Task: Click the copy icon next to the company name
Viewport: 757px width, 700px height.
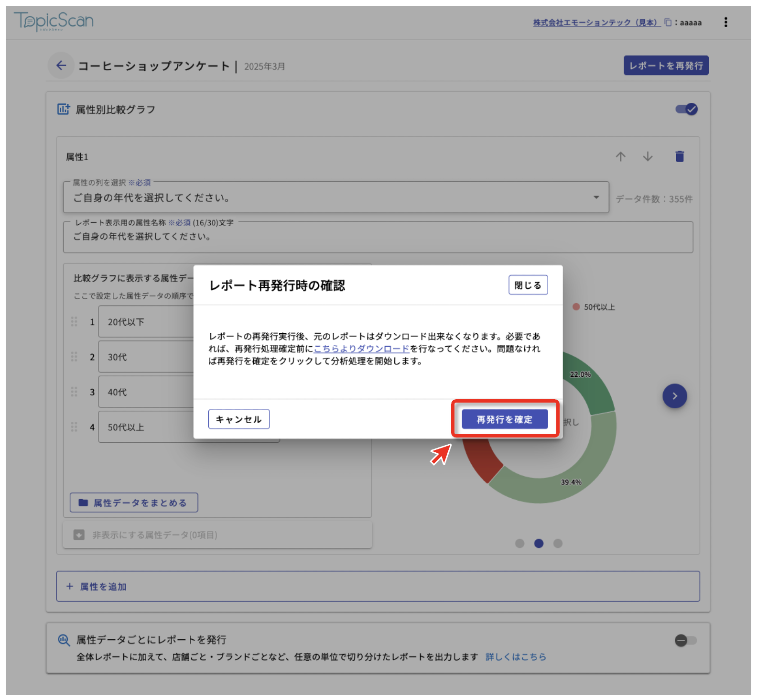Action: pyautogui.click(x=668, y=22)
